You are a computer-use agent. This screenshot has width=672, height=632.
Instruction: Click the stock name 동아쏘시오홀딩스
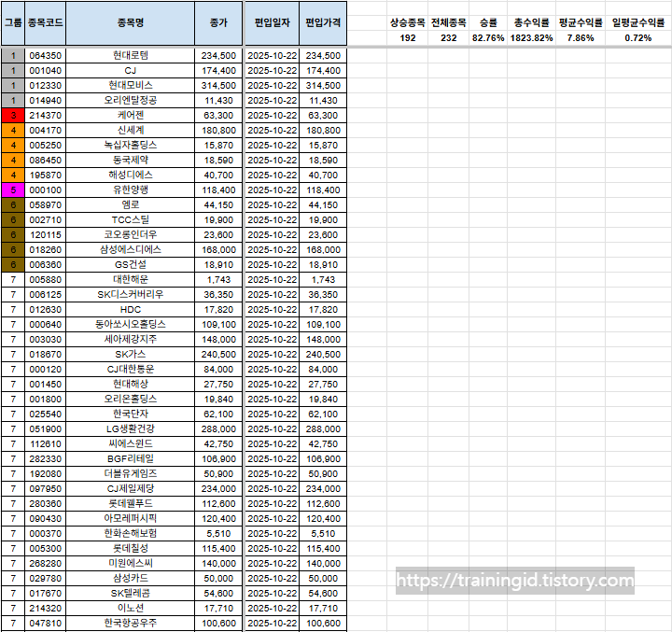point(131,325)
